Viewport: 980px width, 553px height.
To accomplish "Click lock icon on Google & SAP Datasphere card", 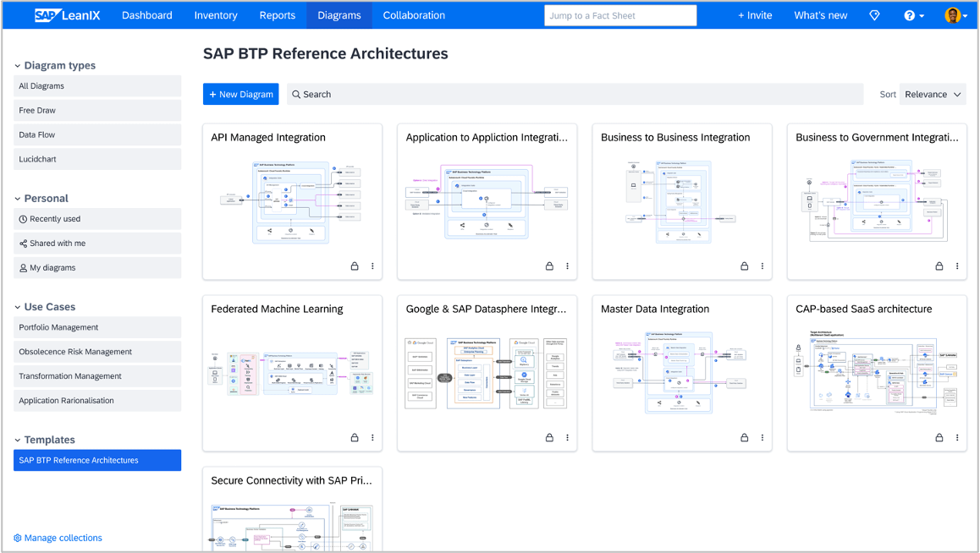I will coord(549,437).
